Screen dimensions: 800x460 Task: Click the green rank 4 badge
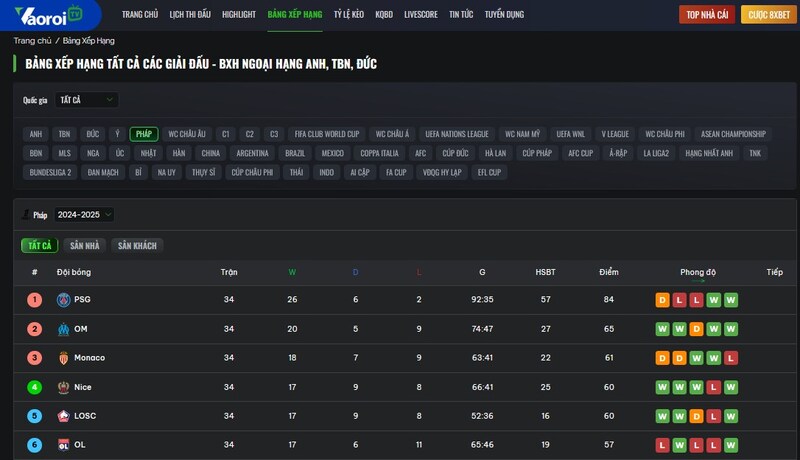point(35,387)
